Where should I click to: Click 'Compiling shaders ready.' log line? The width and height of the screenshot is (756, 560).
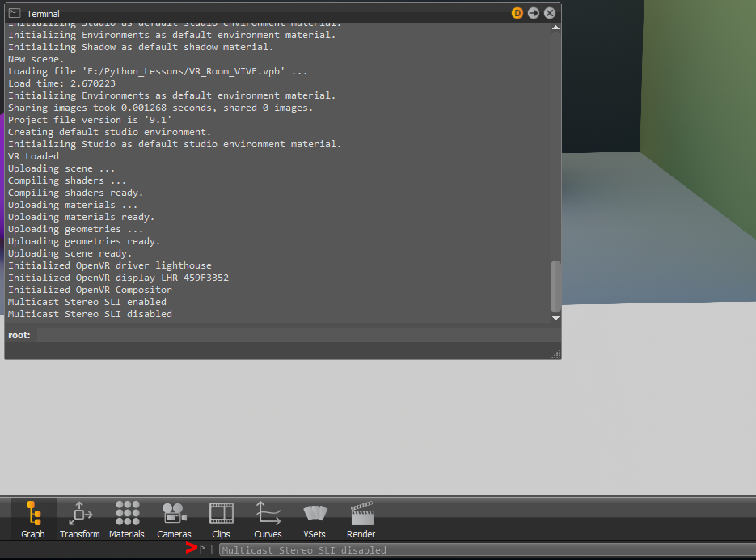76,193
